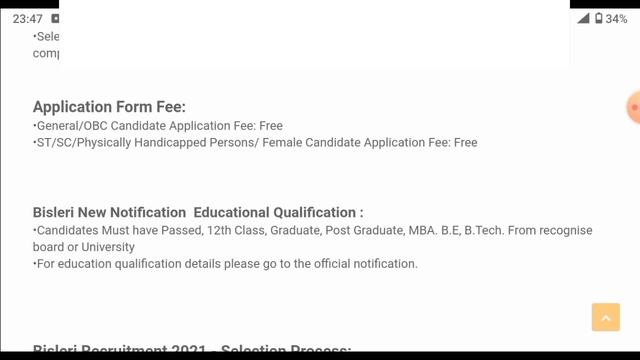This screenshot has height=360, width=640.
Task: Click the 'board or University' text line
Action: 84,247
